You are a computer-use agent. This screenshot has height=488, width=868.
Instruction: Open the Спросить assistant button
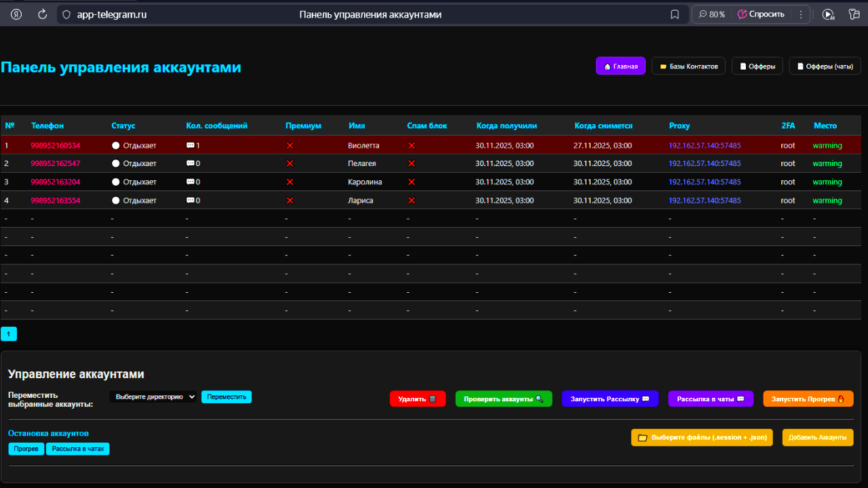pyautogui.click(x=761, y=14)
